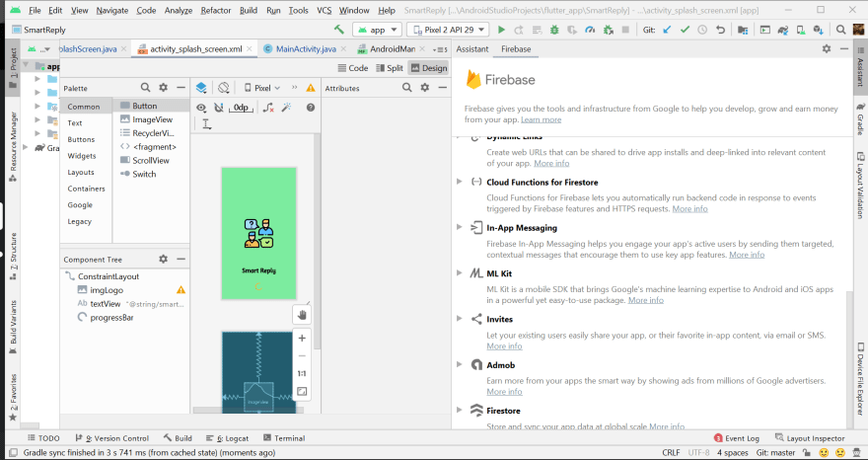Open the Refactor menu
The width and height of the screenshot is (868, 460).
(x=216, y=10)
